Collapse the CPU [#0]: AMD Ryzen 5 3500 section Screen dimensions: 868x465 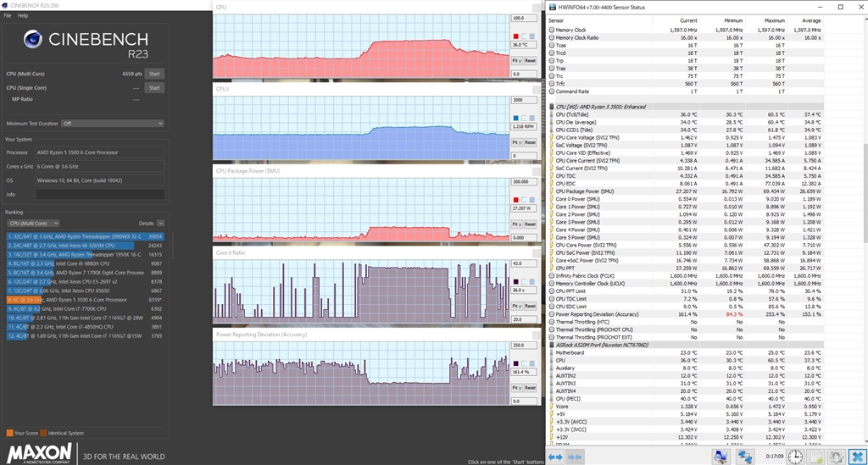[x=551, y=107]
